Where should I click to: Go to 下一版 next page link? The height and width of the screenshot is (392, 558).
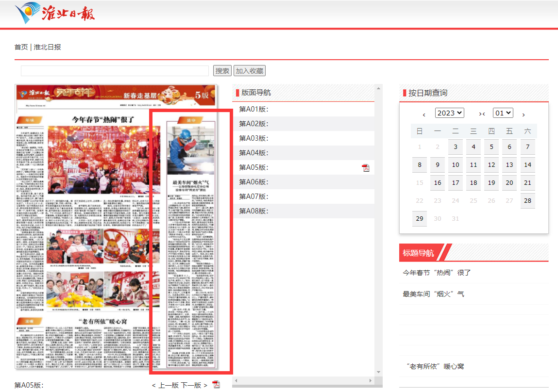click(191, 385)
